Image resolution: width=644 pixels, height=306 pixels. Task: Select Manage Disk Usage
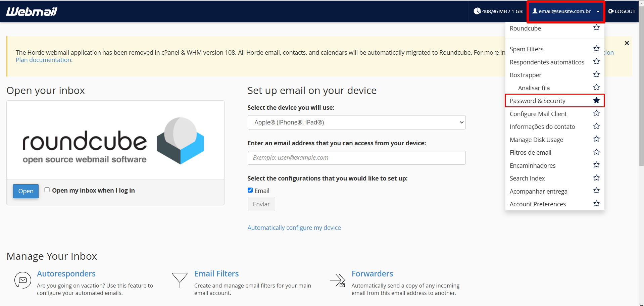[x=536, y=140]
